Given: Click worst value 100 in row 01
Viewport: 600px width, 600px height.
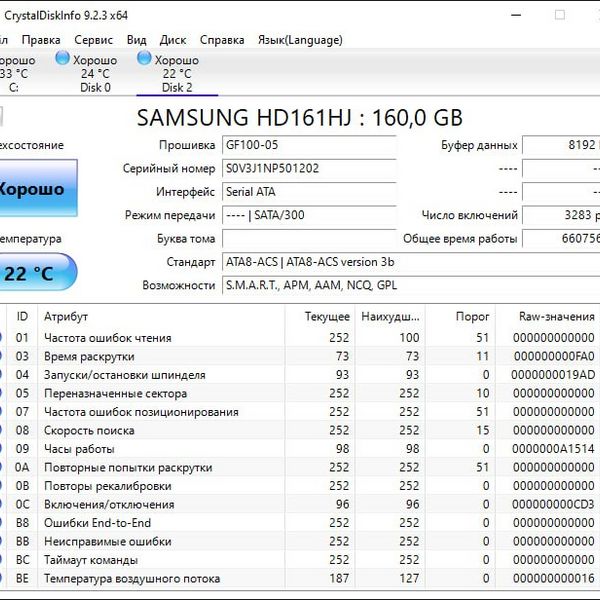Looking at the screenshot, I should pyautogui.click(x=409, y=338).
